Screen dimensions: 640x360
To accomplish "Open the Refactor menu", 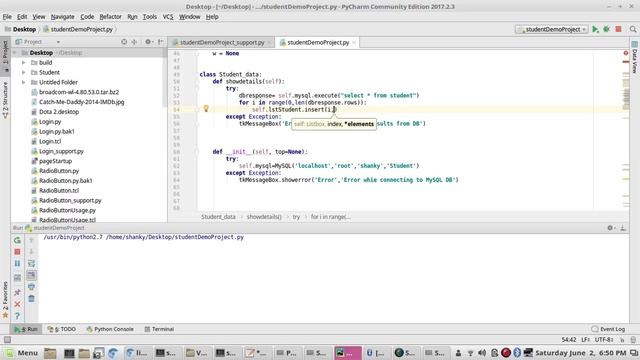I will 111,17.
